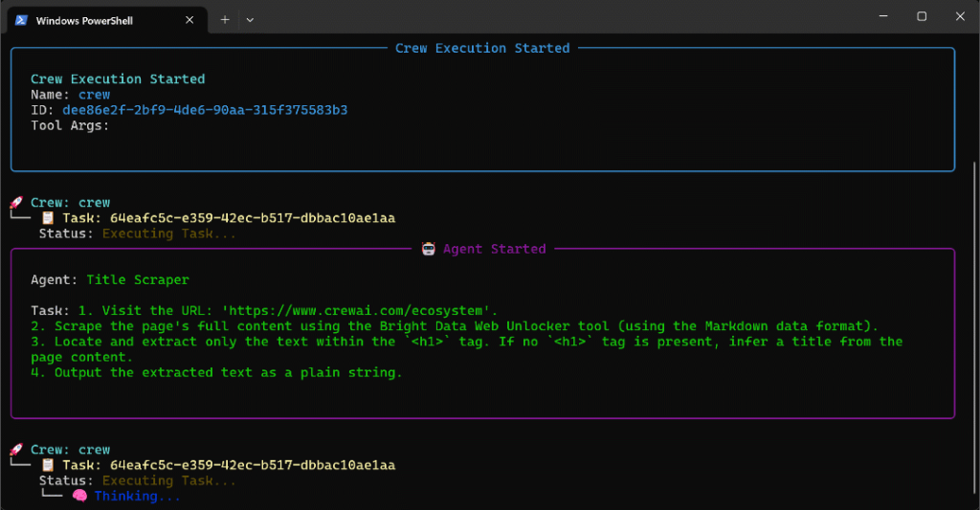
Task: Expand the terminal profiles dropdown arrow
Action: point(250,19)
